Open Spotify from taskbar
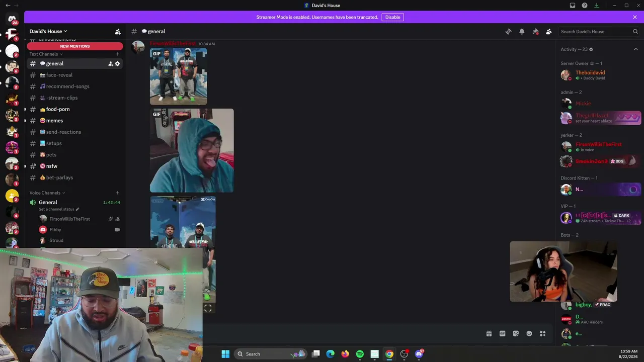 (x=360, y=354)
